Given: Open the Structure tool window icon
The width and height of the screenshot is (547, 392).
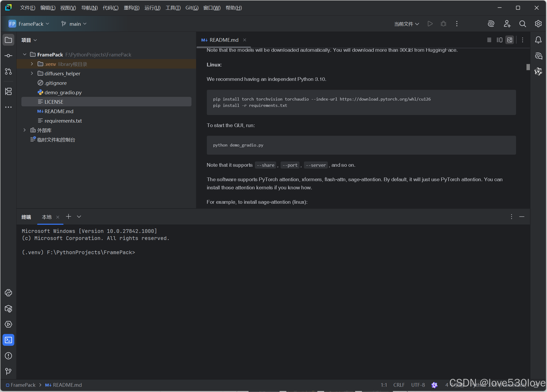Looking at the screenshot, I should [8, 91].
